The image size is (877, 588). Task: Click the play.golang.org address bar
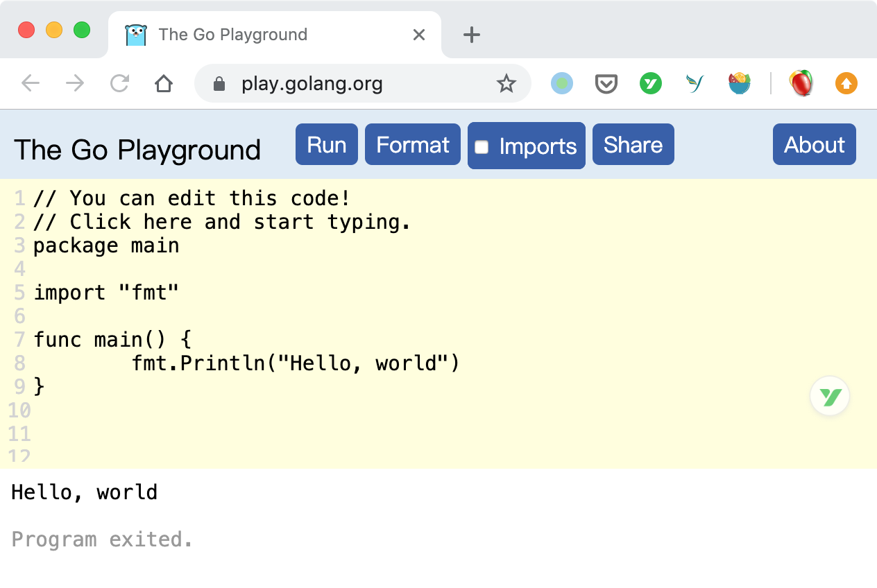(312, 84)
